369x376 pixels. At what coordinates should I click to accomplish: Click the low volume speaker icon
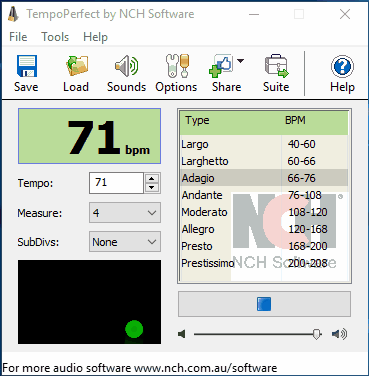[x=182, y=334]
